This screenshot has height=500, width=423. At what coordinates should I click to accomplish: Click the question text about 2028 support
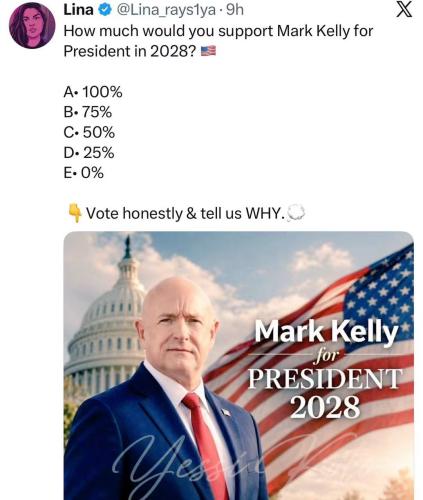click(x=218, y=41)
